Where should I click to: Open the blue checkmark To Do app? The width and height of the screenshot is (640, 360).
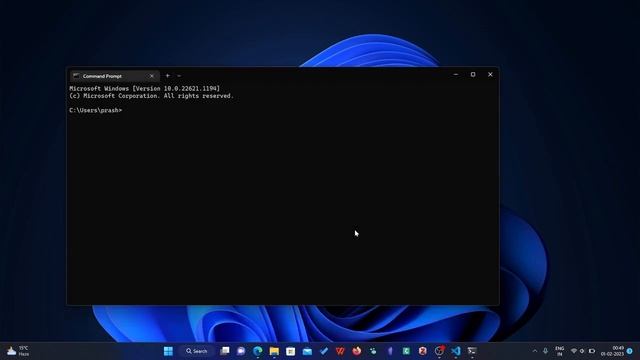[324, 351]
